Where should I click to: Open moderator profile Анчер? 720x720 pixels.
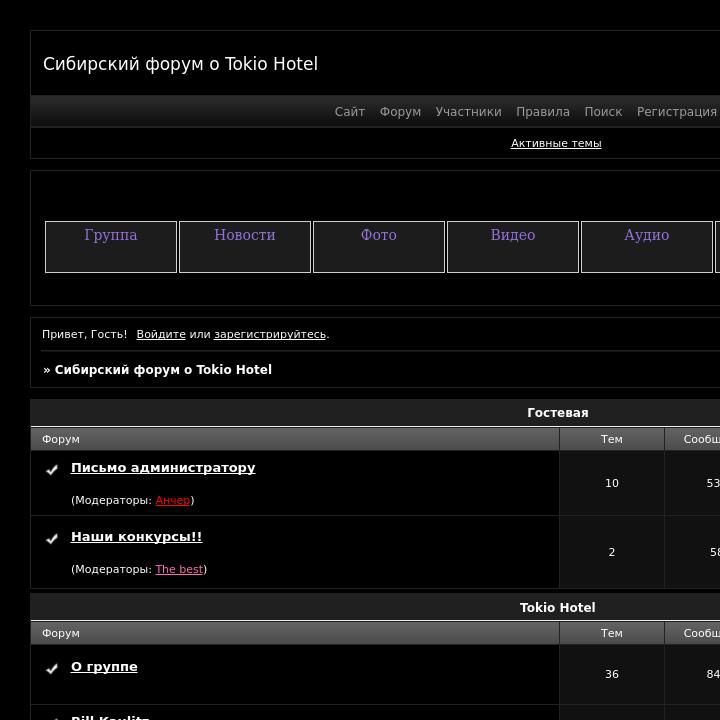coord(173,500)
